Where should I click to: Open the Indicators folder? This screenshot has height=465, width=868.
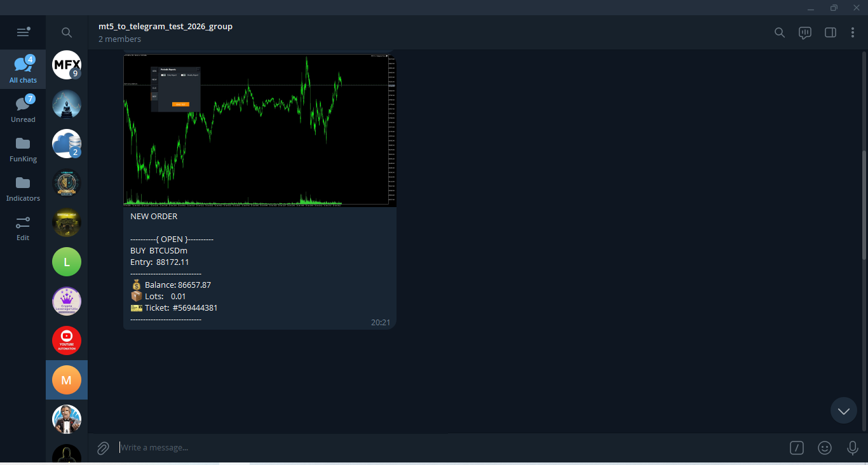(x=23, y=187)
